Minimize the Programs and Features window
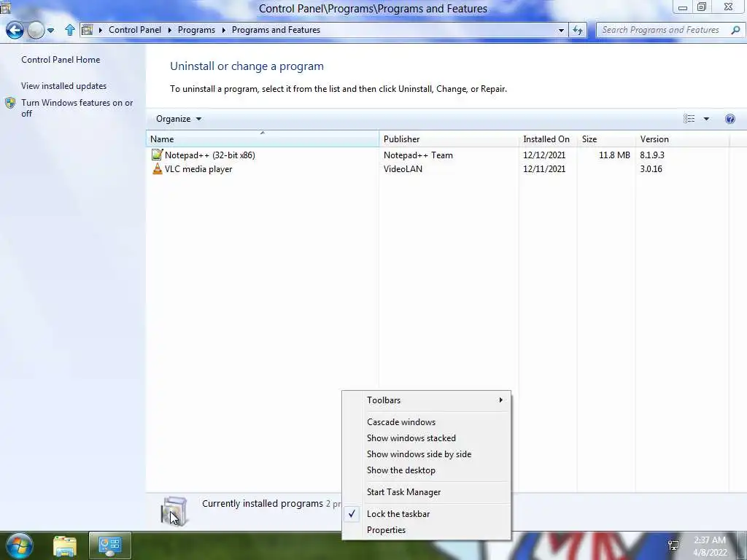The width and height of the screenshot is (747, 560). pos(683,7)
